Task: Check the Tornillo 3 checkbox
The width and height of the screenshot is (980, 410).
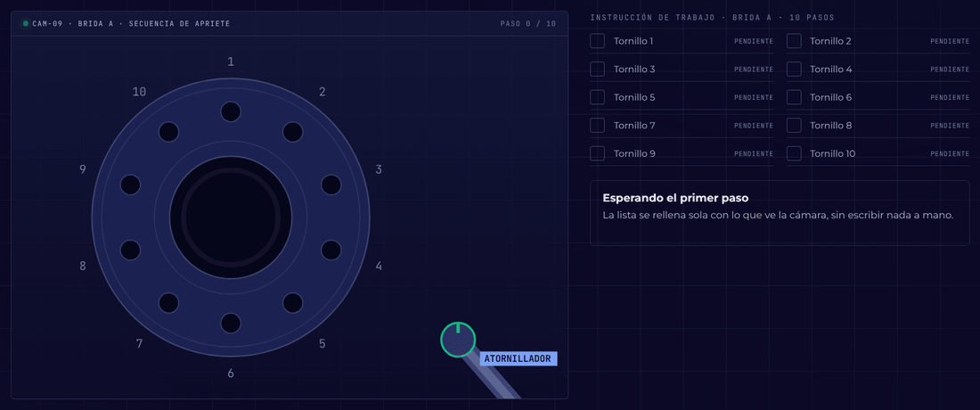Action: 598,70
